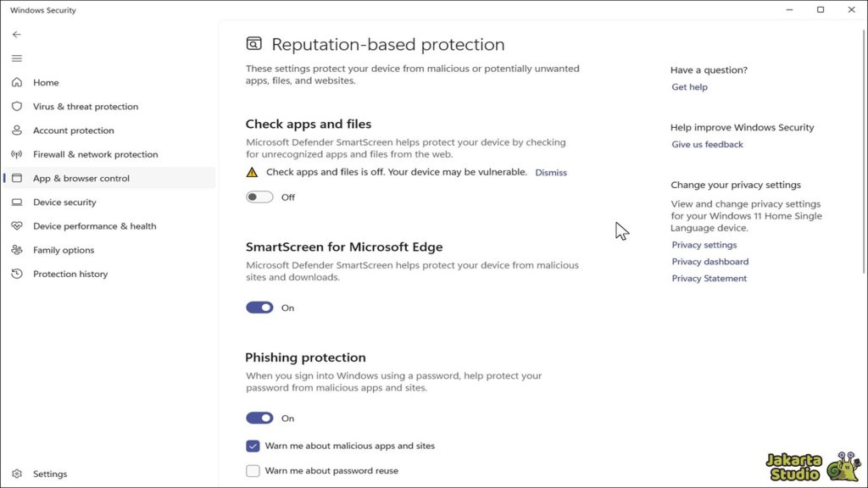Click Give us feedback under Help improve Windows Security
The height and width of the screenshot is (488, 868).
[x=706, y=144]
